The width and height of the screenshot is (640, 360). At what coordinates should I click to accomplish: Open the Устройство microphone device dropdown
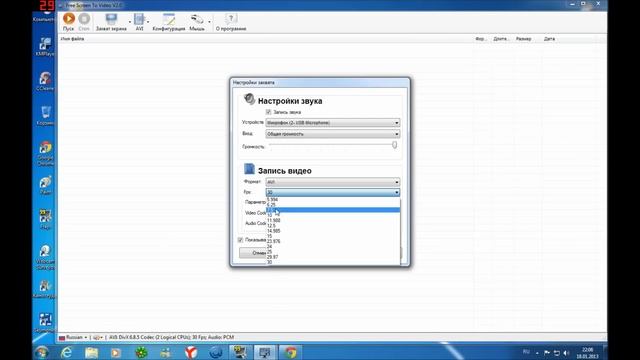tap(333, 123)
